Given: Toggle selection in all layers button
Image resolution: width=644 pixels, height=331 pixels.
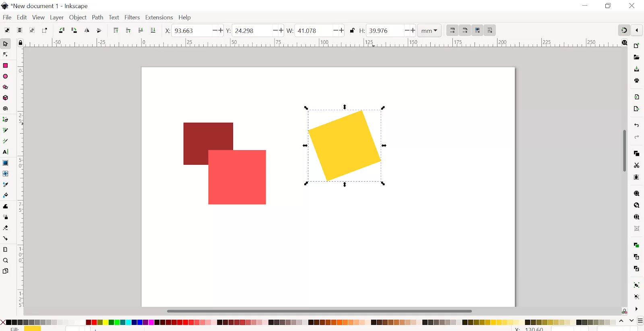Looking at the screenshot, I should (x=19, y=31).
